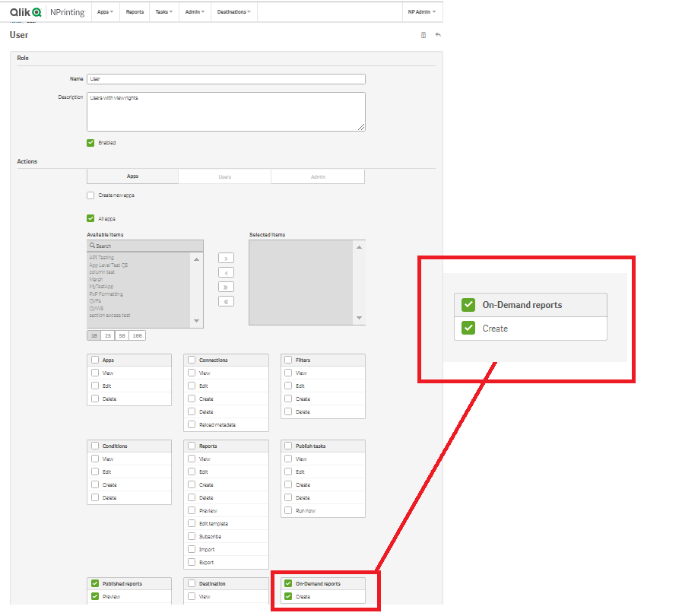Set page size to 100 items
This screenshot has width=682, height=616.
click(x=137, y=336)
